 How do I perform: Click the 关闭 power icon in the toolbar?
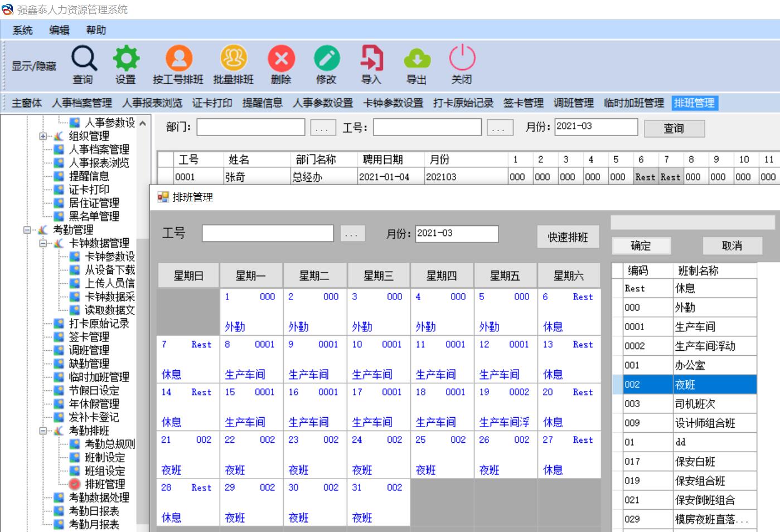tap(462, 58)
